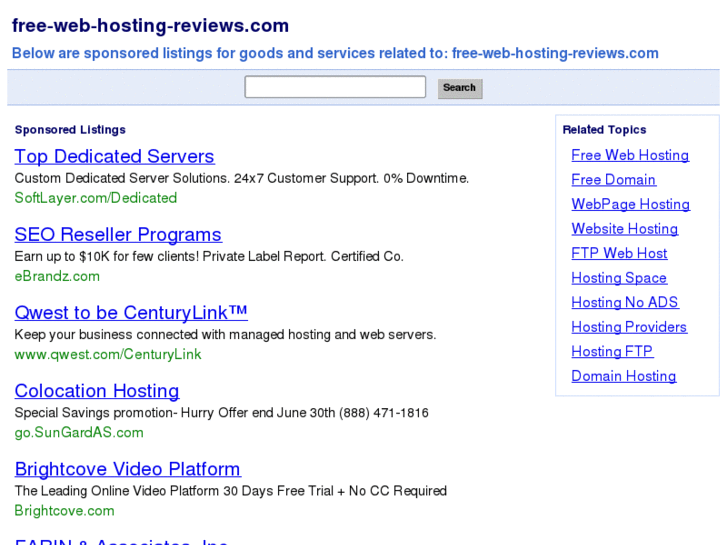The width and height of the screenshot is (727, 545).
Task: Click Custom Dedicated Server Solutions description text
Action: 242,179
